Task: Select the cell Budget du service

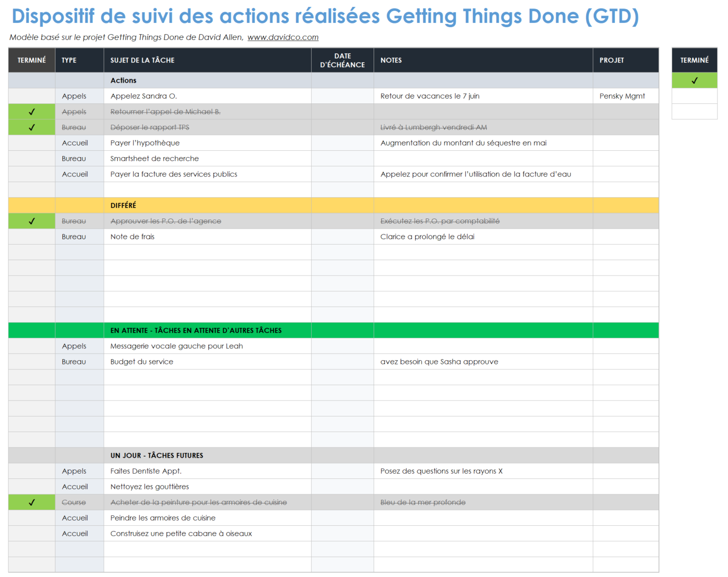Action: [207, 362]
